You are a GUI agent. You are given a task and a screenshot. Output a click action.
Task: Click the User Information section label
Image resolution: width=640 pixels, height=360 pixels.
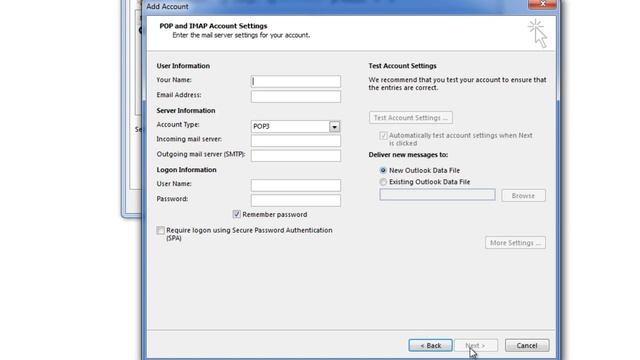(183, 66)
